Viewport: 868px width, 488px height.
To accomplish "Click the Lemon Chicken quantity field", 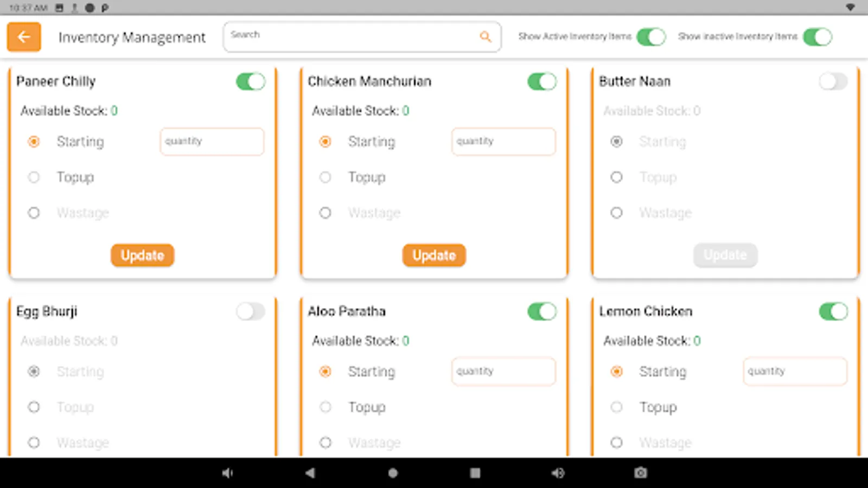I will 795,371.
